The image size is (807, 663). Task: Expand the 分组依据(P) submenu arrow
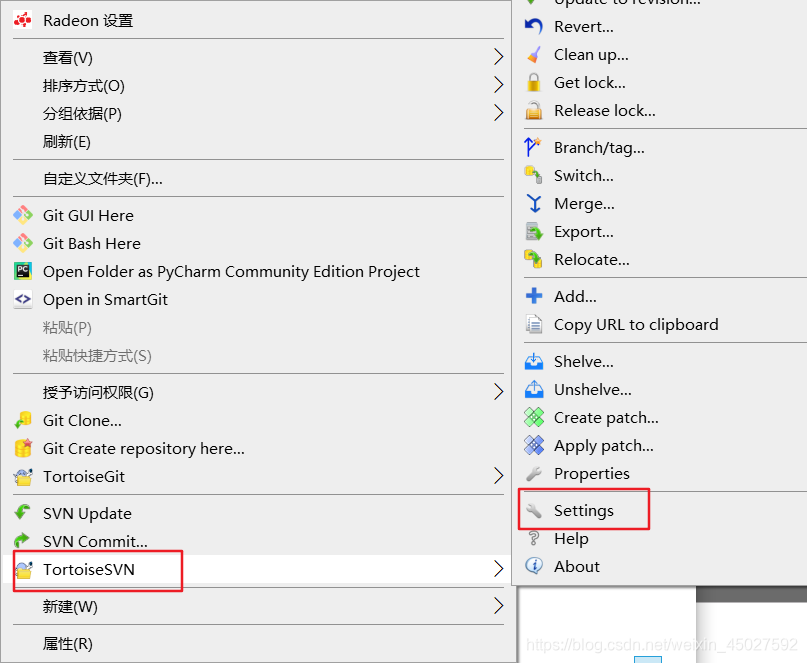[498, 113]
